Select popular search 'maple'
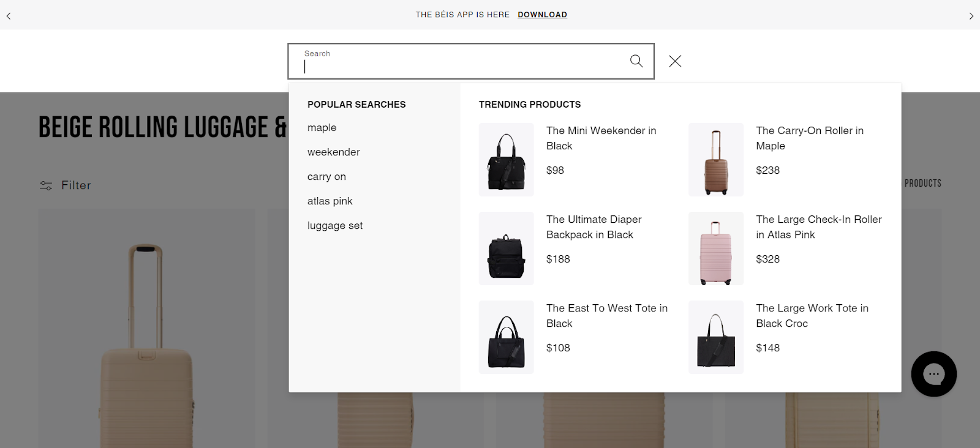980x448 pixels. [322, 127]
